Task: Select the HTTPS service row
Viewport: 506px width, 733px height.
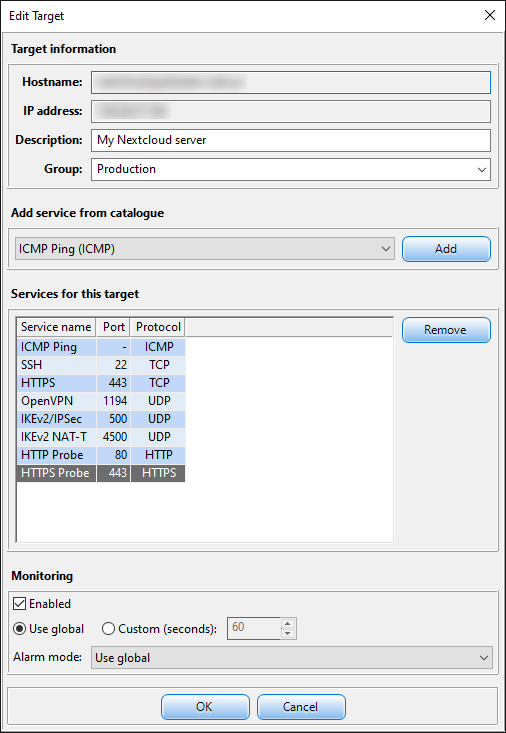Action: pyautogui.click(x=101, y=383)
